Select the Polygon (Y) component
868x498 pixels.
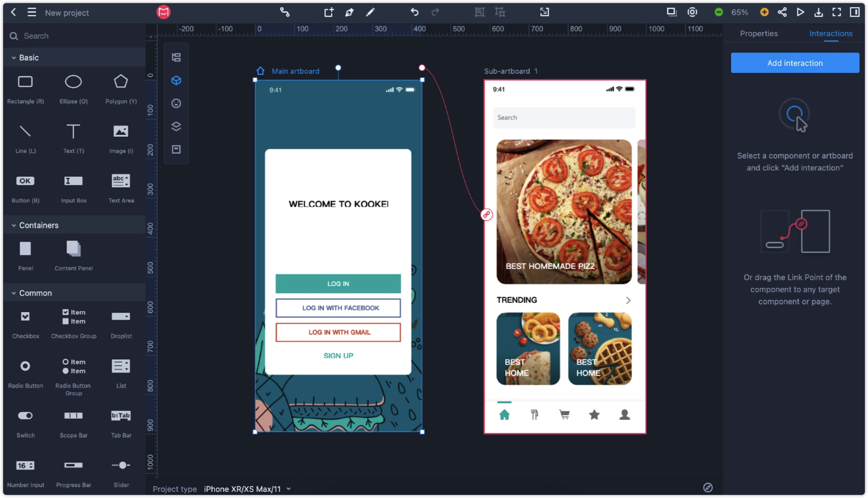121,89
